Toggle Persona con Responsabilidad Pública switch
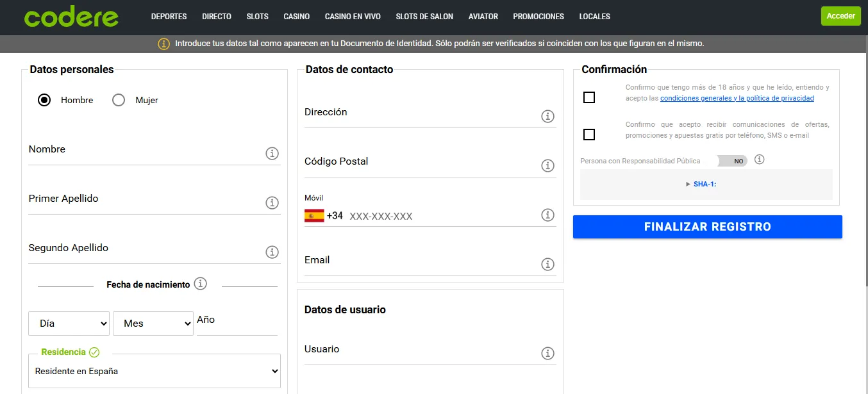Image resolution: width=868 pixels, height=394 pixels. point(731,160)
